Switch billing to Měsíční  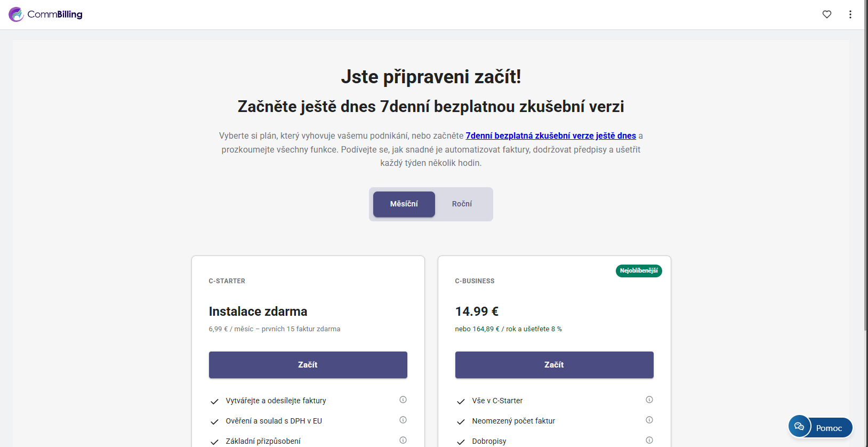[x=404, y=204]
